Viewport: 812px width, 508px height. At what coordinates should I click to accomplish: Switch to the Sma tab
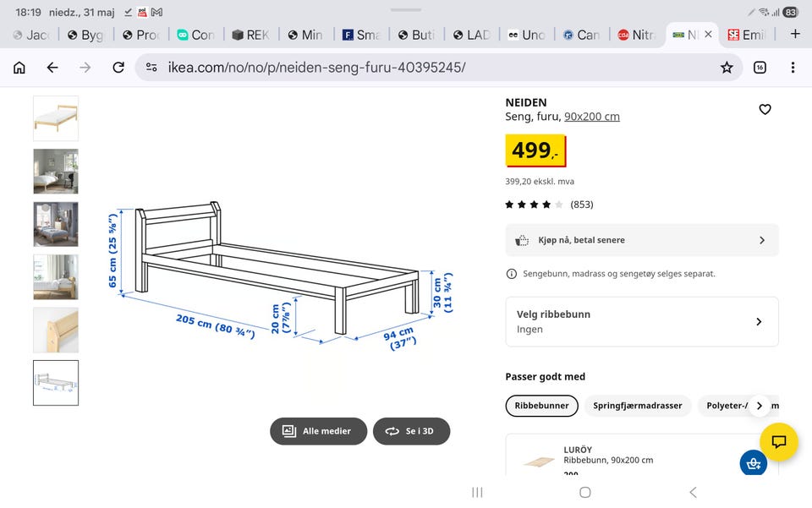[x=361, y=35]
